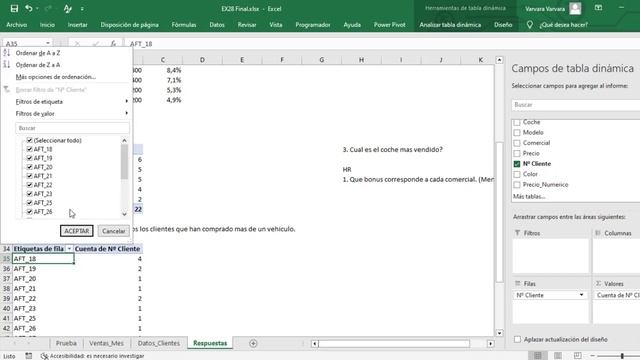This screenshot has width=640, height=360.
Task: Click the Más tablas link
Action: [529, 196]
